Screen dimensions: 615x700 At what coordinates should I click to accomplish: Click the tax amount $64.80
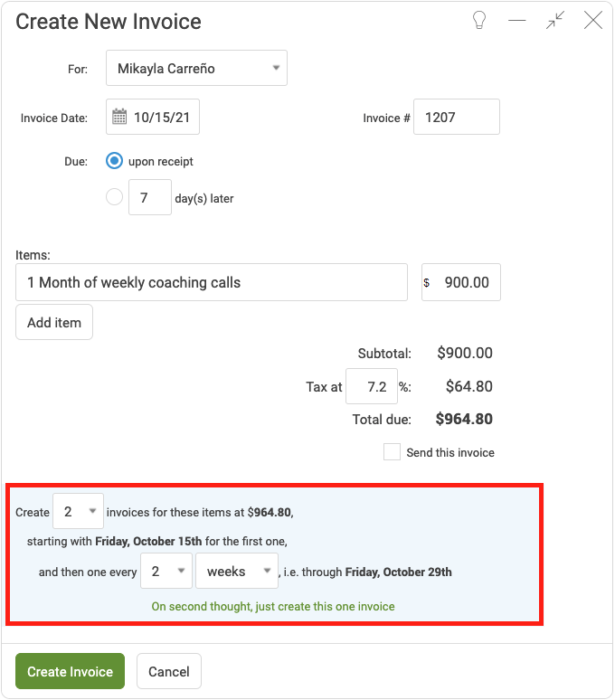coord(469,386)
